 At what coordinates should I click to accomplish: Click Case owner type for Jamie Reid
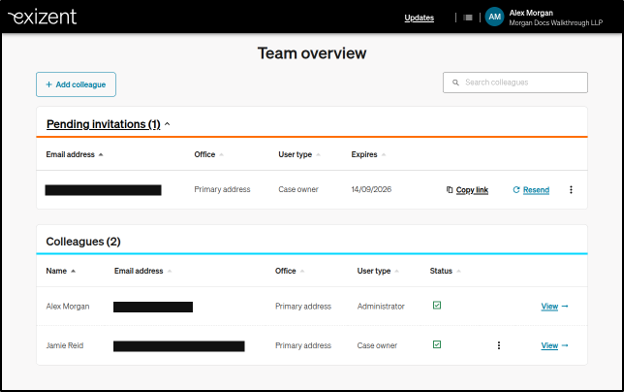coord(377,345)
